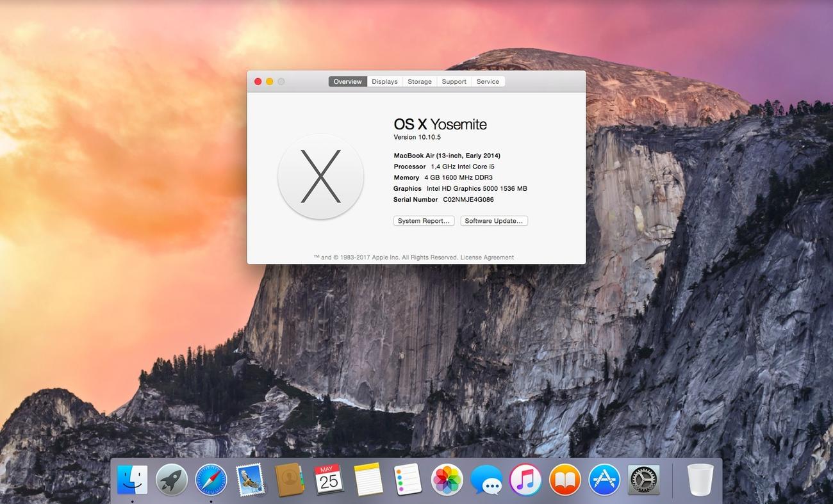Switch to the Displays tab

(x=384, y=81)
